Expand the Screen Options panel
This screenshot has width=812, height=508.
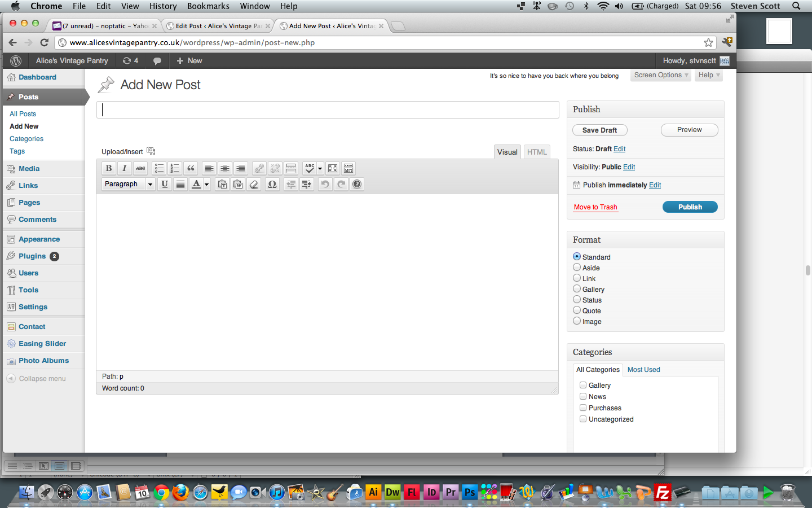coord(661,75)
